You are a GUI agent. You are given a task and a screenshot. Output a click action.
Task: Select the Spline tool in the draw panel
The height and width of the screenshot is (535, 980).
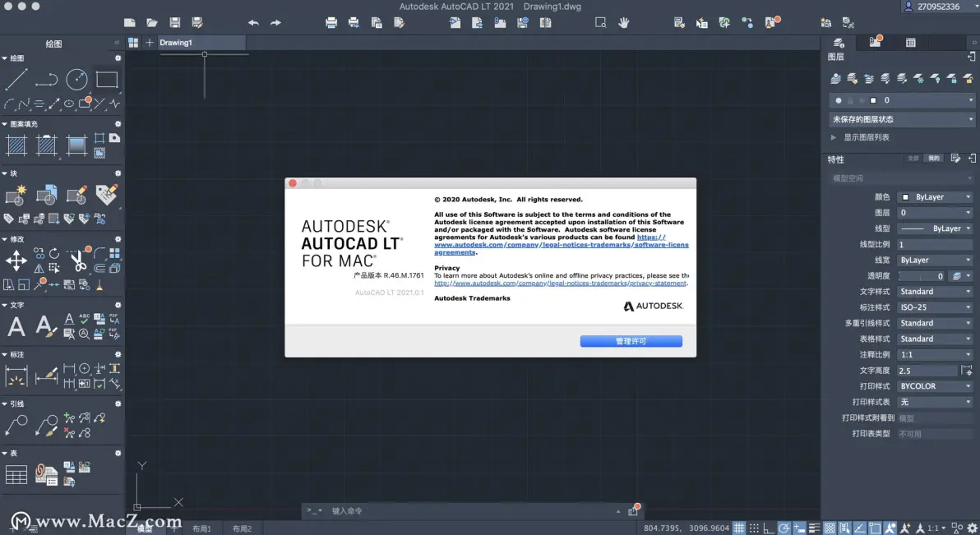coord(24,104)
